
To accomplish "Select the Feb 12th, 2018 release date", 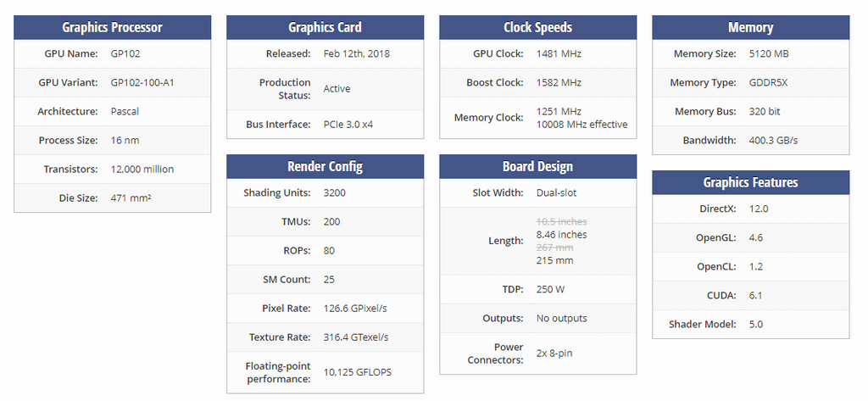I will [357, 53].
